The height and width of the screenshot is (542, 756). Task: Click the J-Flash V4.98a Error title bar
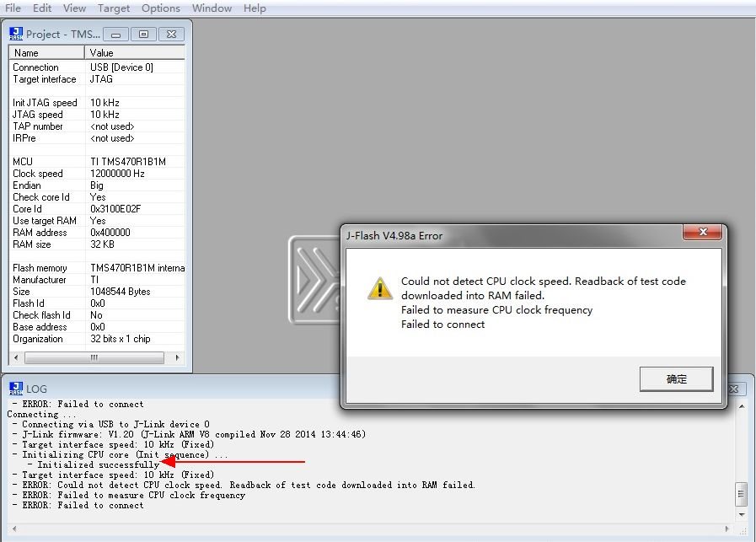(511, 236)
